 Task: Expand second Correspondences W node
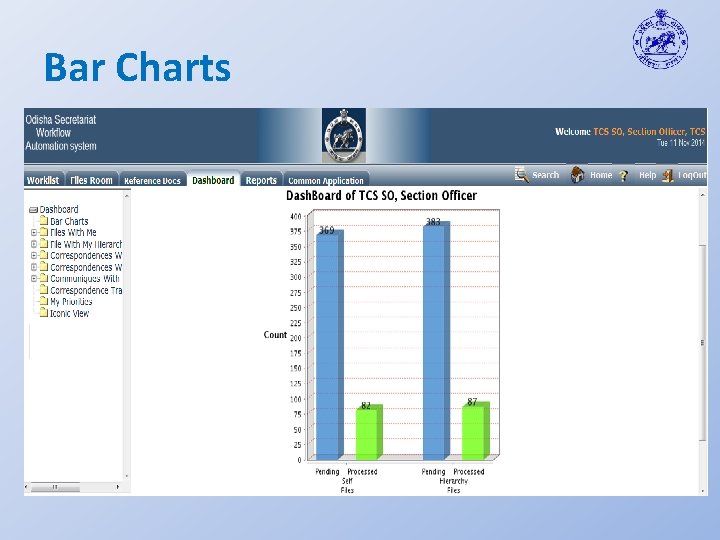point(34,267)
